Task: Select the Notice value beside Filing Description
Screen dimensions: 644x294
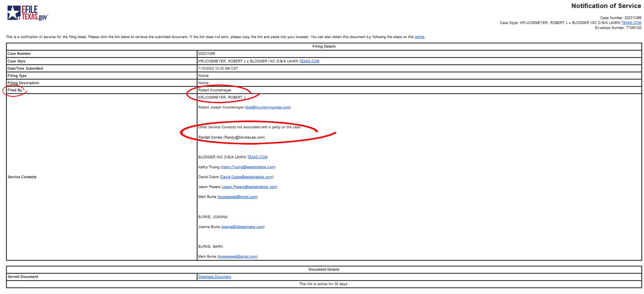Action: [x=203, y=83]
